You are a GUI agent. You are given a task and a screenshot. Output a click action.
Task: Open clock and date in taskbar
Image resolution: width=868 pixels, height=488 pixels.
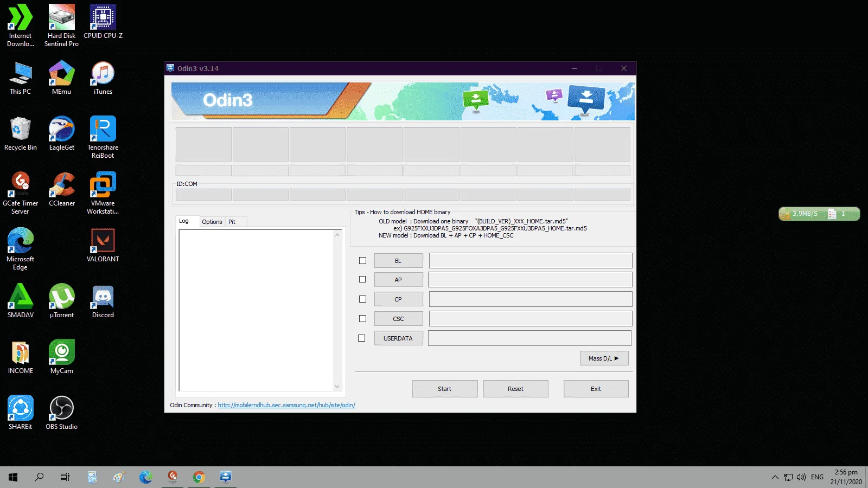point(846,477)
